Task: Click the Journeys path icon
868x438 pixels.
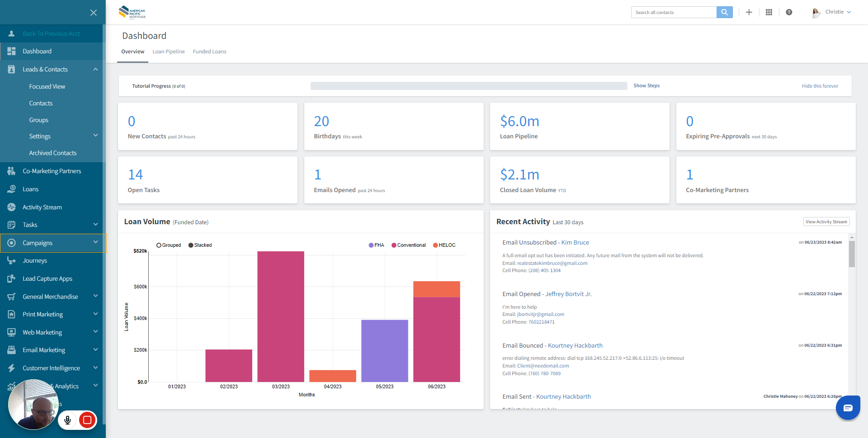Action: tap(12, 260)
